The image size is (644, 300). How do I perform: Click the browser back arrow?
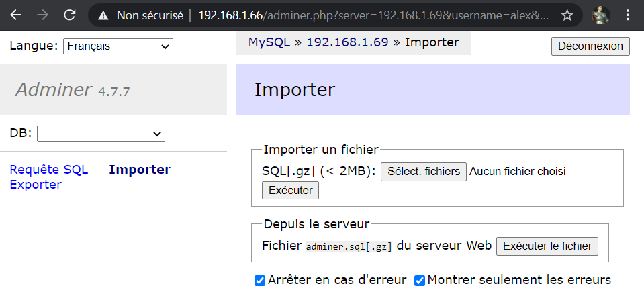pos(15,15)
